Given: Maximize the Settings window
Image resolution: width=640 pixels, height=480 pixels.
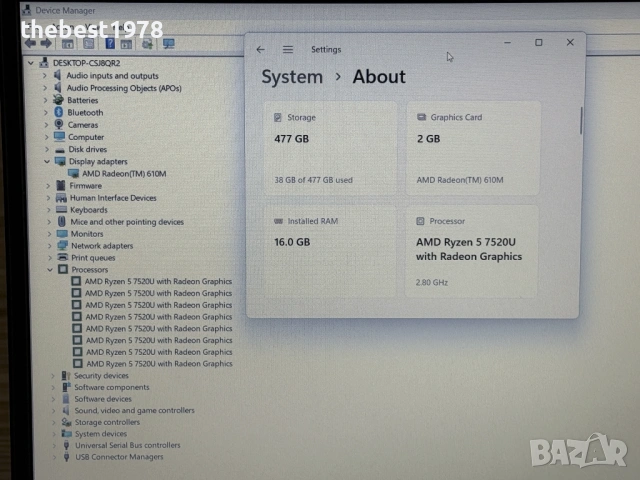Looking at the screenshot, I should pos(538,43).
